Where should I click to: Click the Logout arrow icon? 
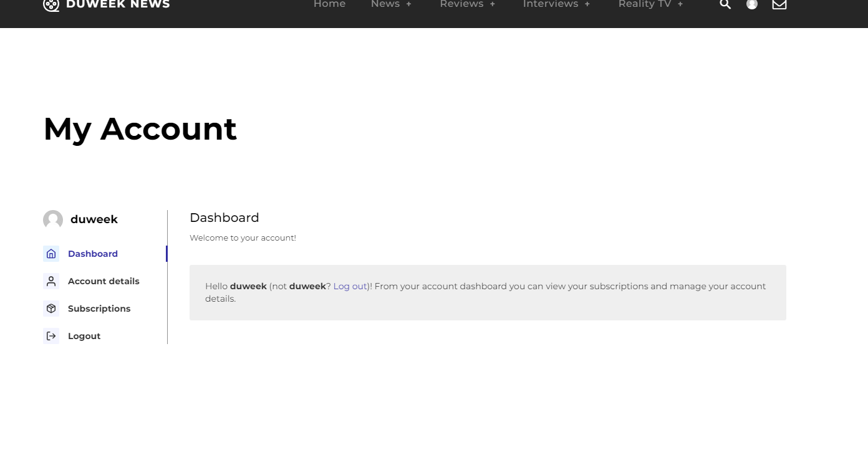51,336
